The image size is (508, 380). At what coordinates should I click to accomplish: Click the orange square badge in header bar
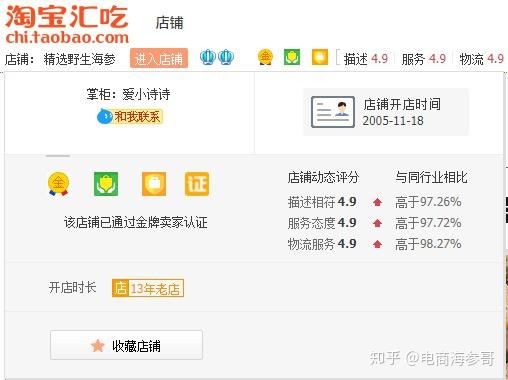pos(320,57)
